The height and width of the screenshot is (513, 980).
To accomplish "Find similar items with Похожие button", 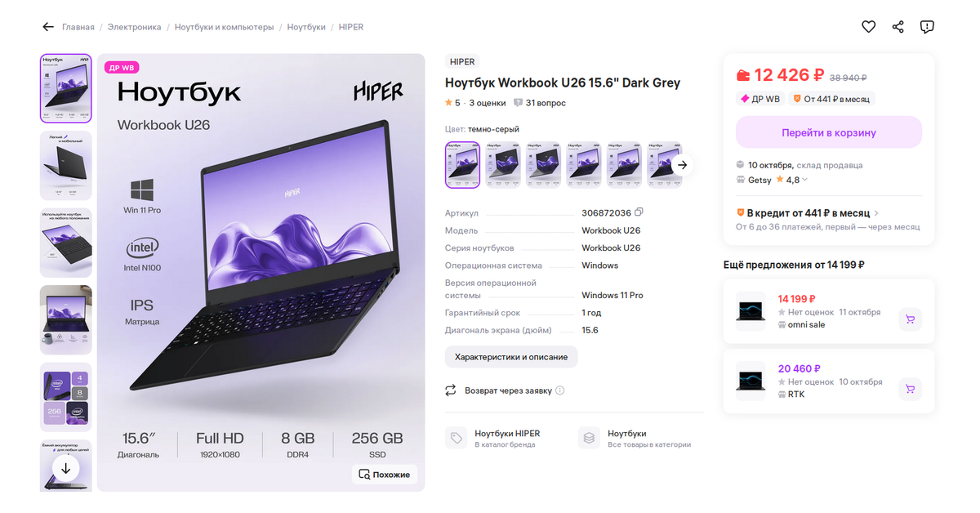I will 385,475.
